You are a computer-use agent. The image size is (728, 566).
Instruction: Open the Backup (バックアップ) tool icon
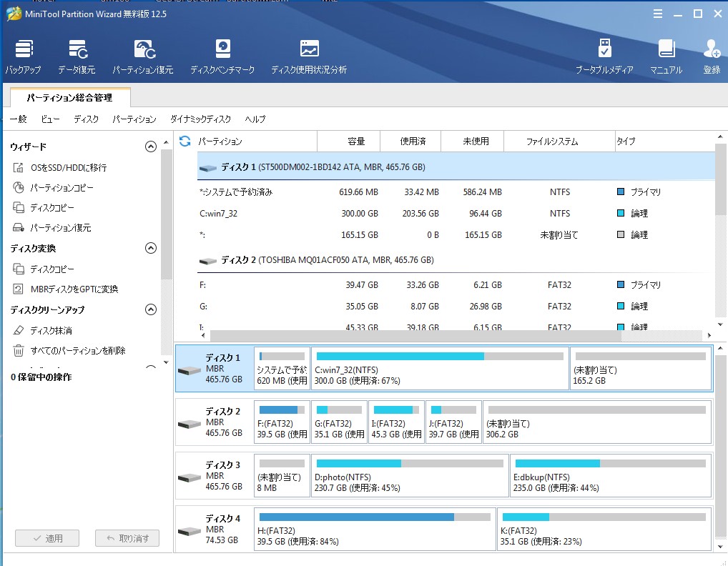point(24,49)
